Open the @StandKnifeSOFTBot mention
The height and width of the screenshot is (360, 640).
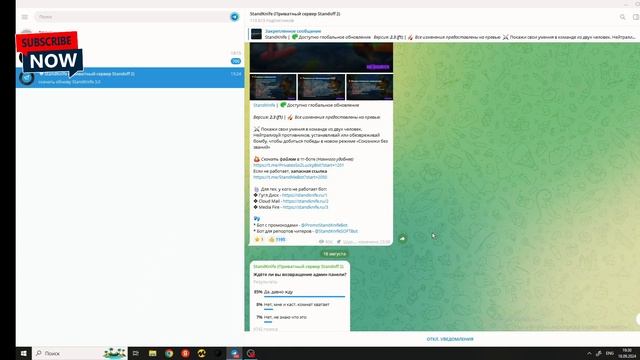point(336,231)
